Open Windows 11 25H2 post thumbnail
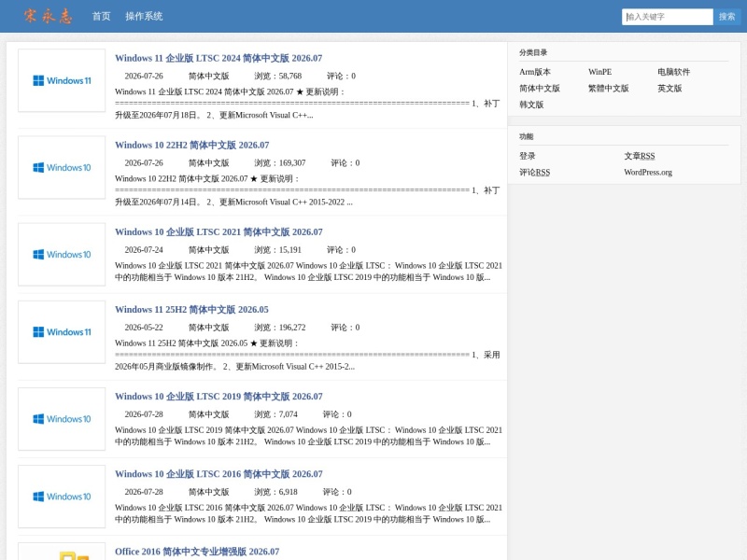Viewport: 747px width, 560px height. point(62,332)
